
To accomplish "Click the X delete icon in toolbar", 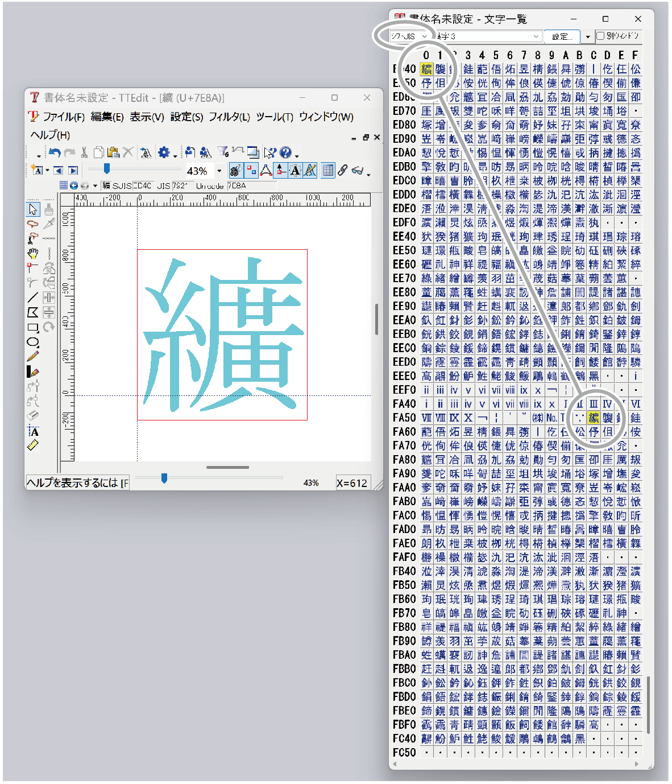I will [x=128, y=152].
